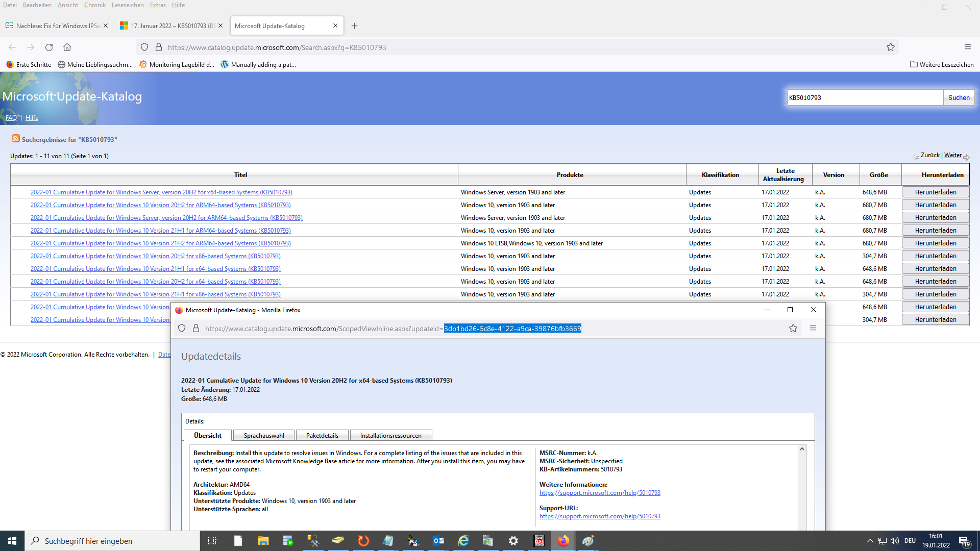Bookmark the Updatedetails popup page with the star

793,329
